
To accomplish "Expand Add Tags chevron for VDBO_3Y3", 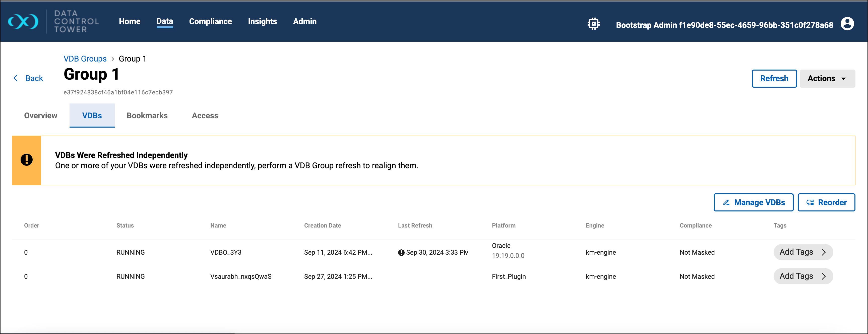I will coord(824,252).
